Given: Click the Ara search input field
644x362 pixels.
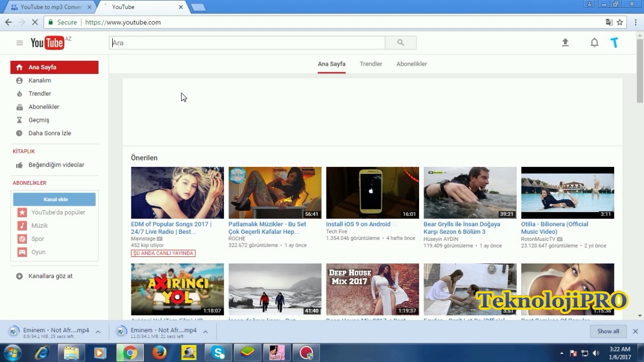Looking at the screenshot, I should click(247, 43).
